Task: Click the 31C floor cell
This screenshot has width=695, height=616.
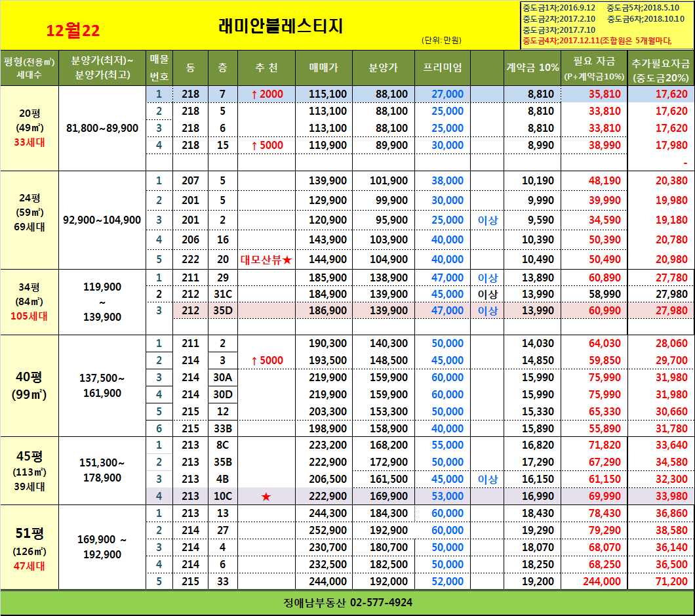Action: pos(223,295)
